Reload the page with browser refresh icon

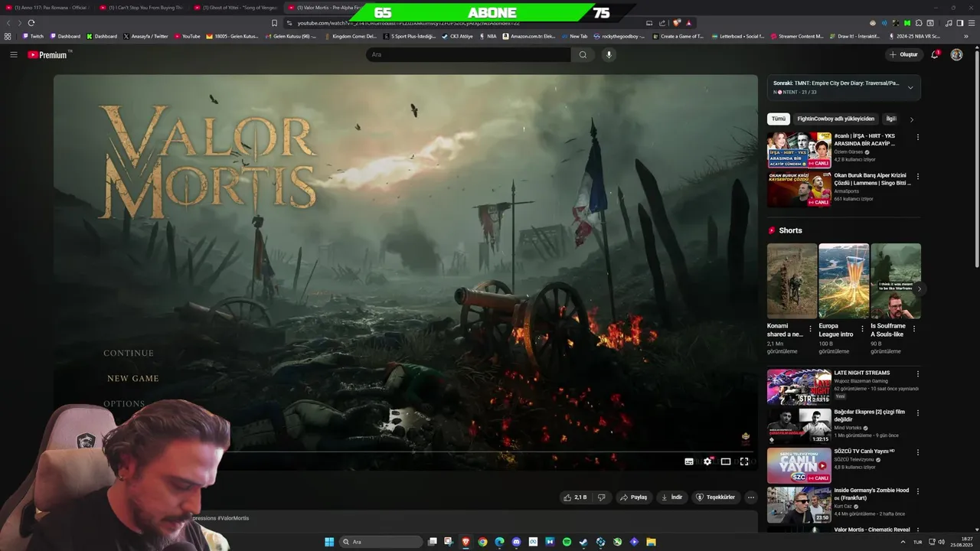31,23
